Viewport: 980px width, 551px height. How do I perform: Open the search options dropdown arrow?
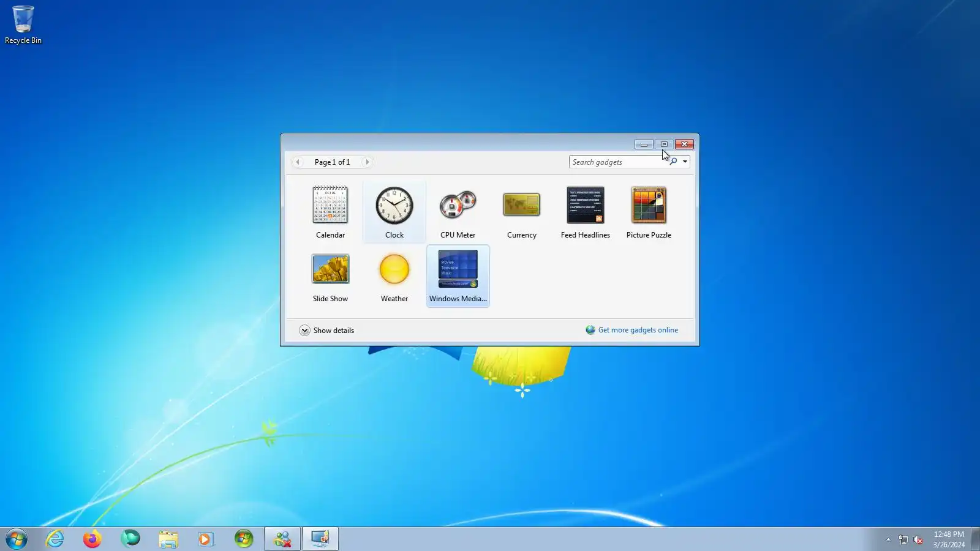(x=685, y=162)
